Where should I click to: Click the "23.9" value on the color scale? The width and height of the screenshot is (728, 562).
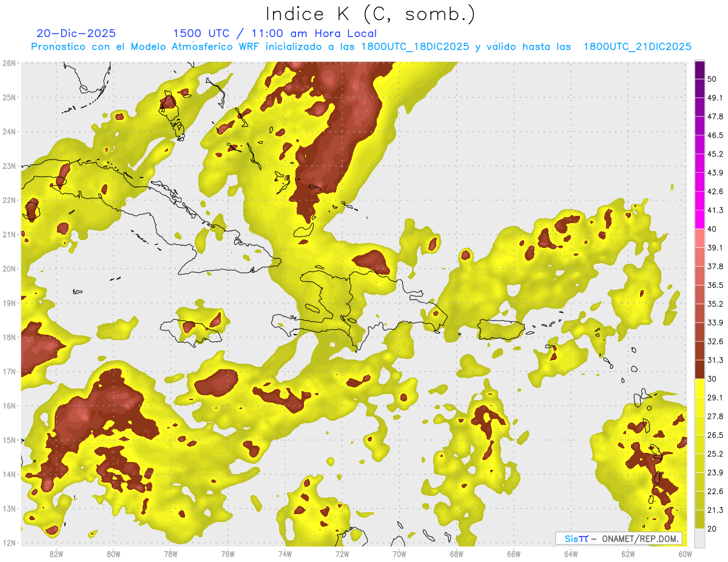(715, 472)
